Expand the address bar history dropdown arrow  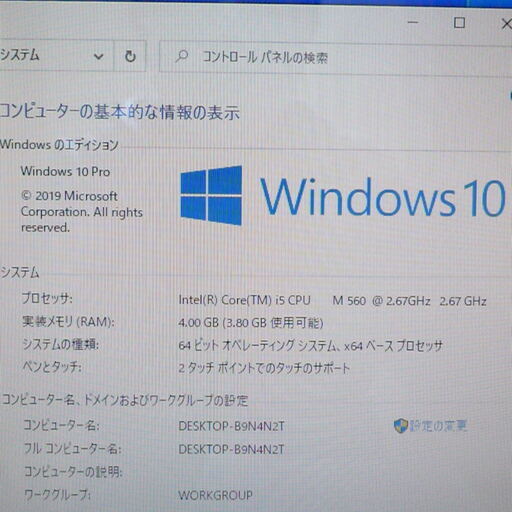click(x=98, y=56)
